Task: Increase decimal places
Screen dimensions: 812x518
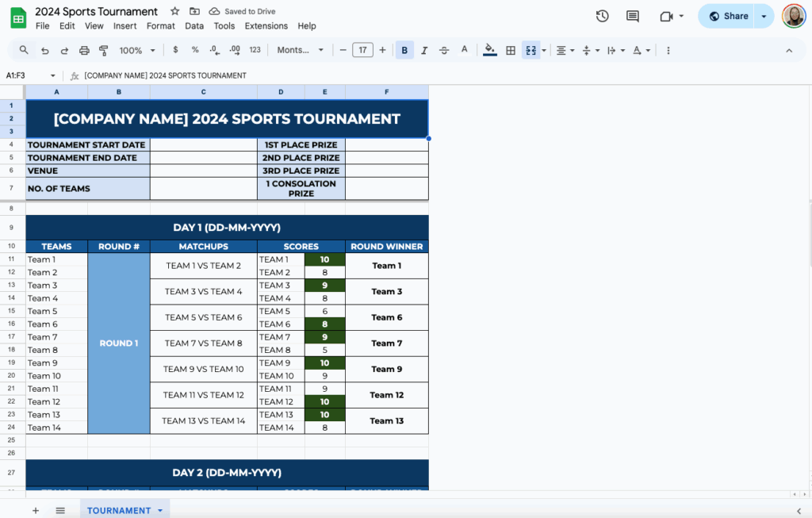Action: tap(233, 49)
